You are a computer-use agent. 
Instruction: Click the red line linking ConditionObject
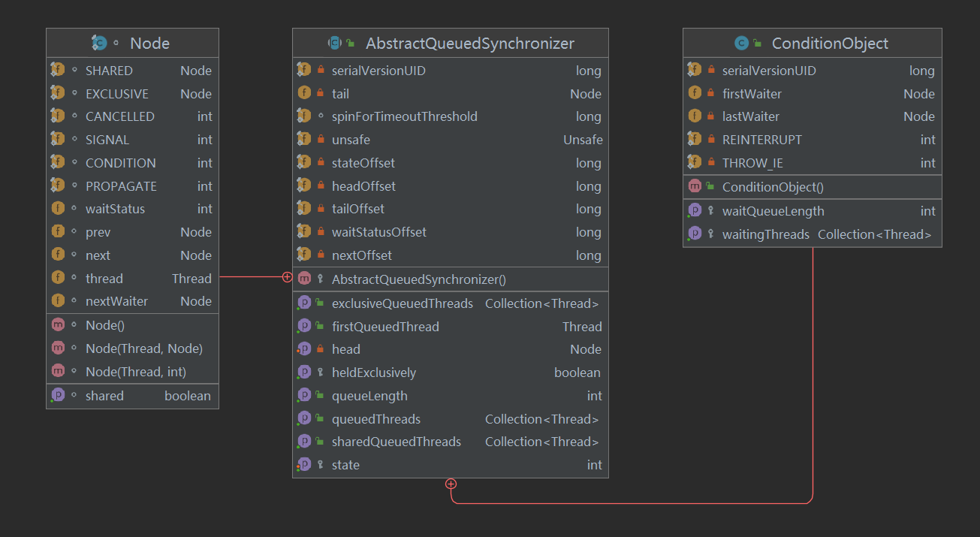point(813,376)
